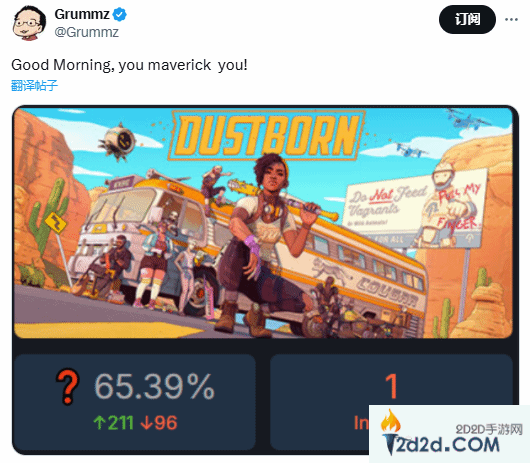Click the blue verified badge beside Grummz
Image resolution: width=530 pixels, height=463 pixels.
(119, 15)
